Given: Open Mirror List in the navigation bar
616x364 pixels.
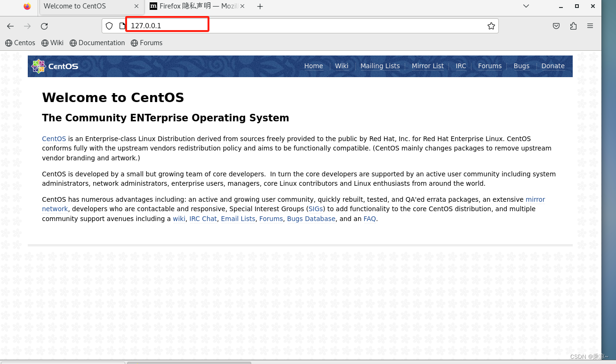Looking at the screenshot, I should (427, 66).
